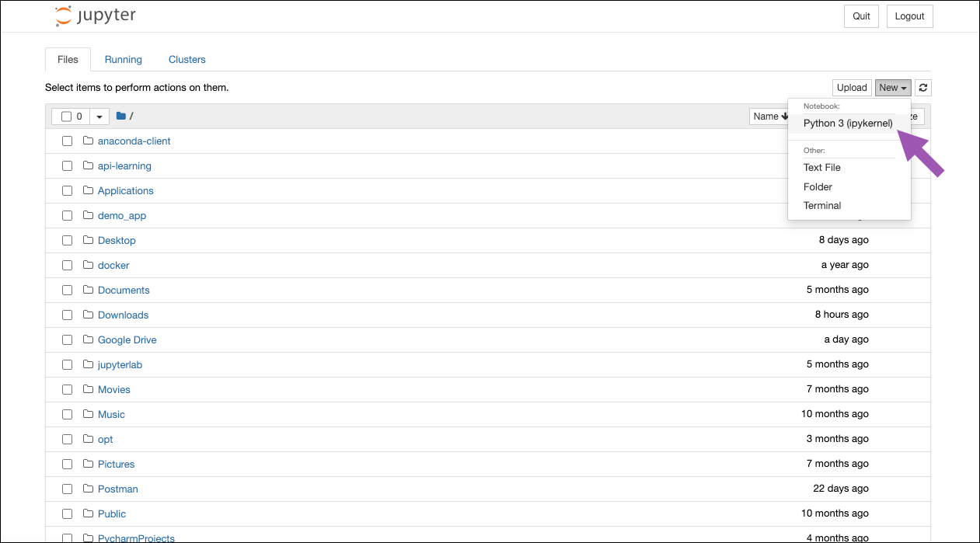Click the root folder icon in the breadcrumb
This screenshot has height=543, width=980.
[x=121, y=116]
